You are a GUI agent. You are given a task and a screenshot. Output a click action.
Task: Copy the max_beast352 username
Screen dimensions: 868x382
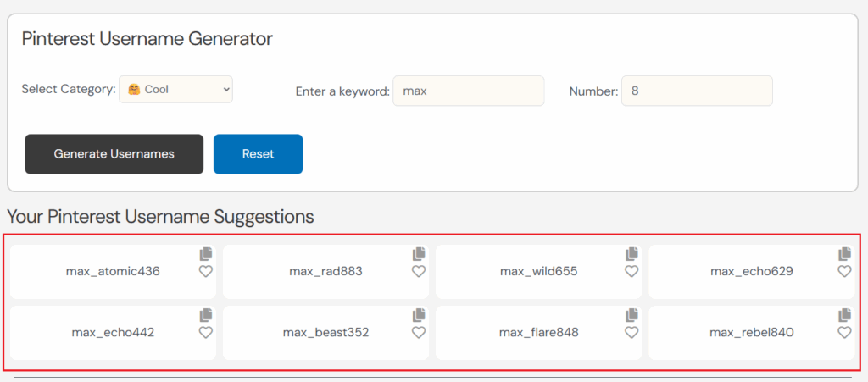click(x=419, y=315)
